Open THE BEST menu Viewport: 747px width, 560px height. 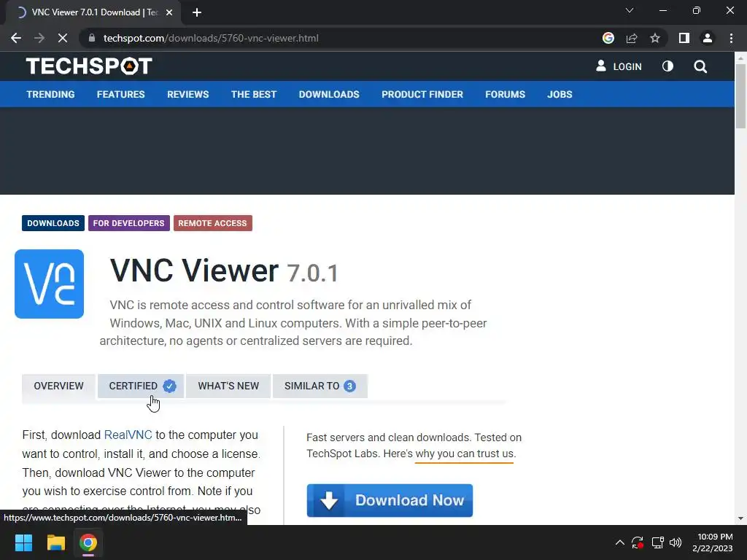(254, 94)
